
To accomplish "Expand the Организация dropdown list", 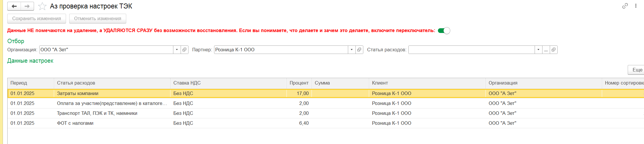I will click(x=177, y=50).
